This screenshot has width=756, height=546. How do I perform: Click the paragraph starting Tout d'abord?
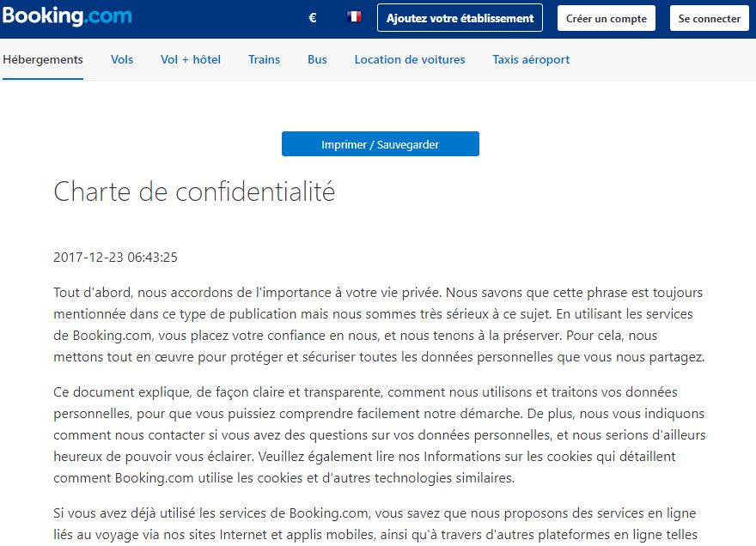pos(379,325)
